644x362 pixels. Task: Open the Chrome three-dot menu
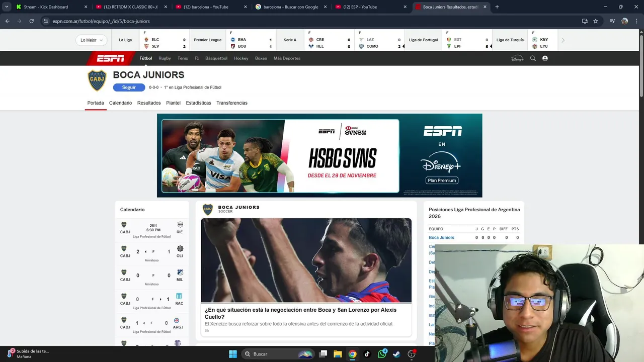point(636,21)
